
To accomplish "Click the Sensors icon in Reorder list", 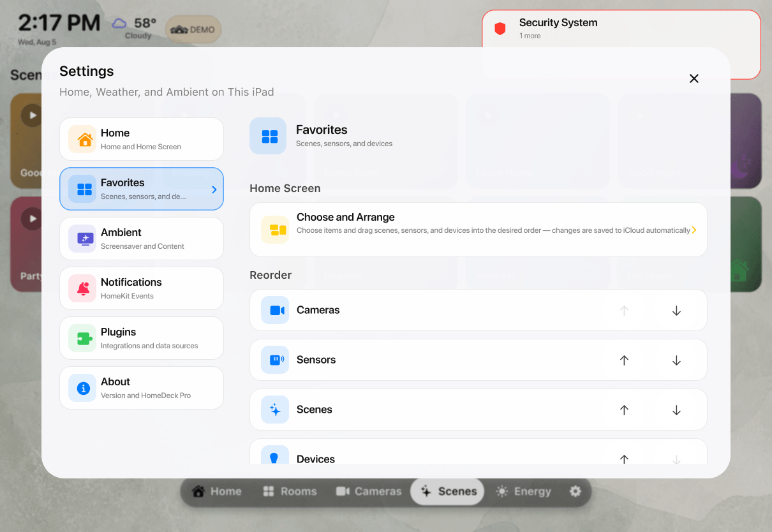I will coord(275,360).
